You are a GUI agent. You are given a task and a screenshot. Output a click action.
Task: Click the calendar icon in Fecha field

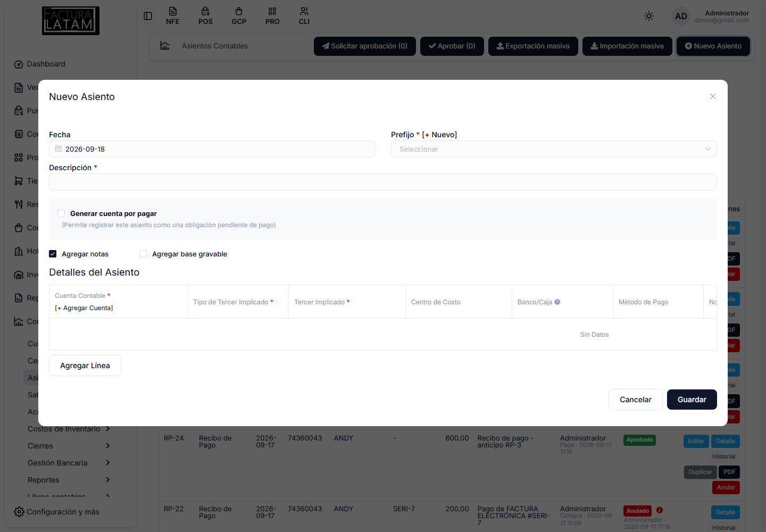point(59,149)
